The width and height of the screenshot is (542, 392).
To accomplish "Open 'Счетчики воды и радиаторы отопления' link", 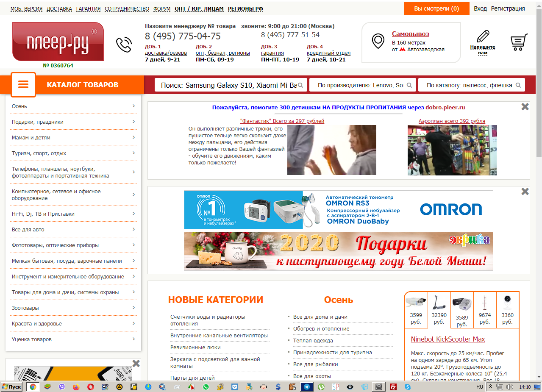I will point(208,320).
